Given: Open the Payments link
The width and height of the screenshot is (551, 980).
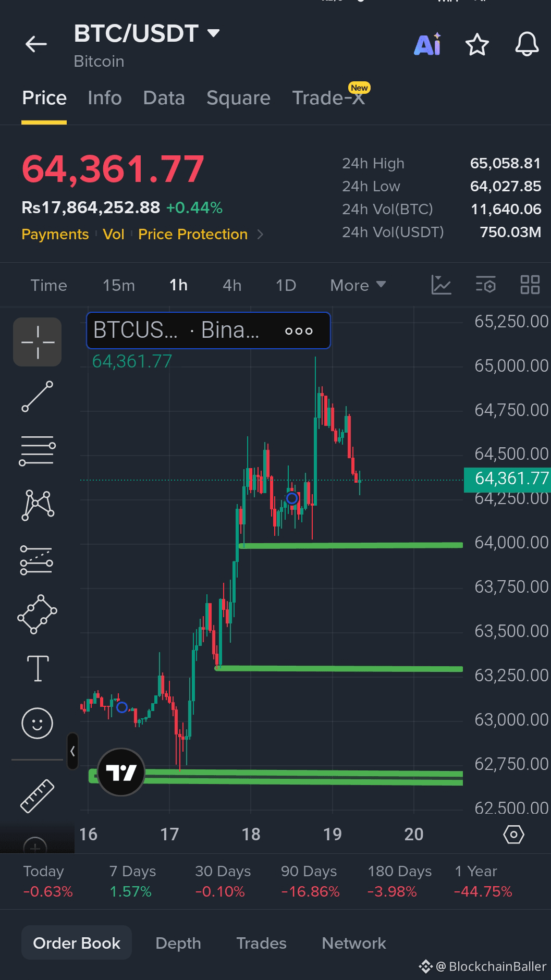Looking at the screenshot, I should point(55,235).
